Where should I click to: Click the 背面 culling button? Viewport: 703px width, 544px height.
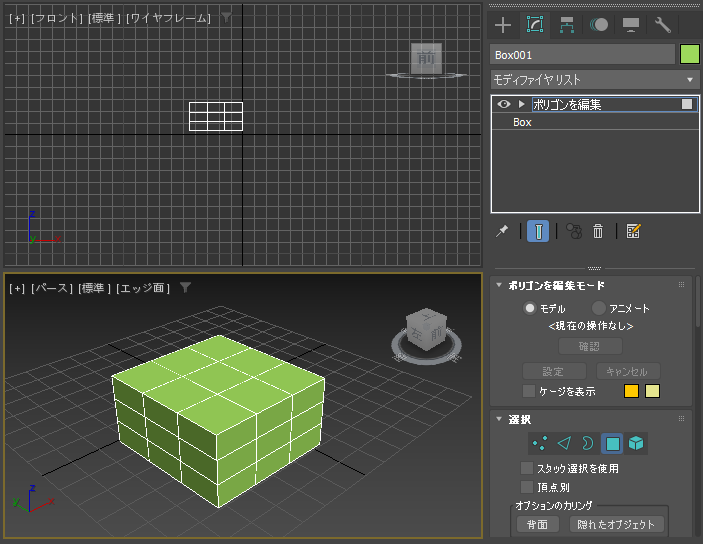pos(538,524)
